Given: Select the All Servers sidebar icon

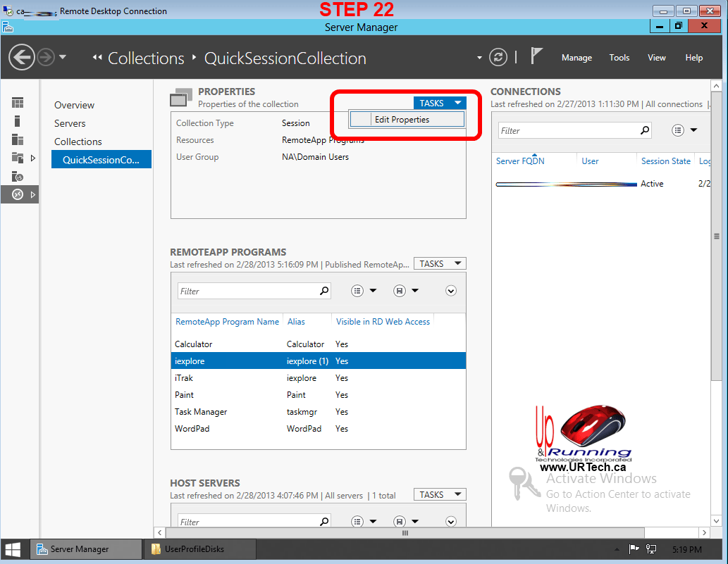Looking at the screenshot, I should click(18, 139).
